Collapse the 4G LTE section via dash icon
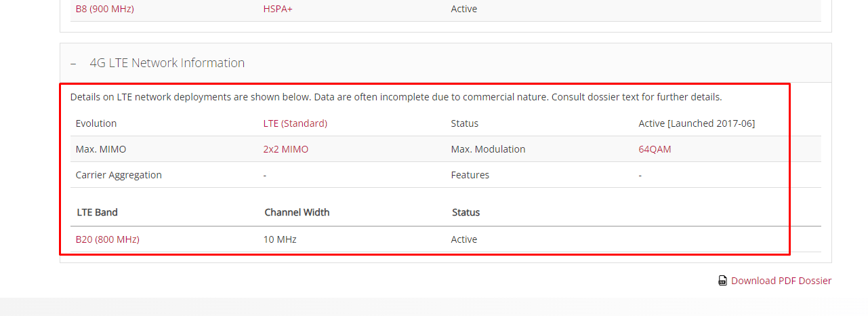This screenshot has height=316, width=868. [x=73, y=63]
